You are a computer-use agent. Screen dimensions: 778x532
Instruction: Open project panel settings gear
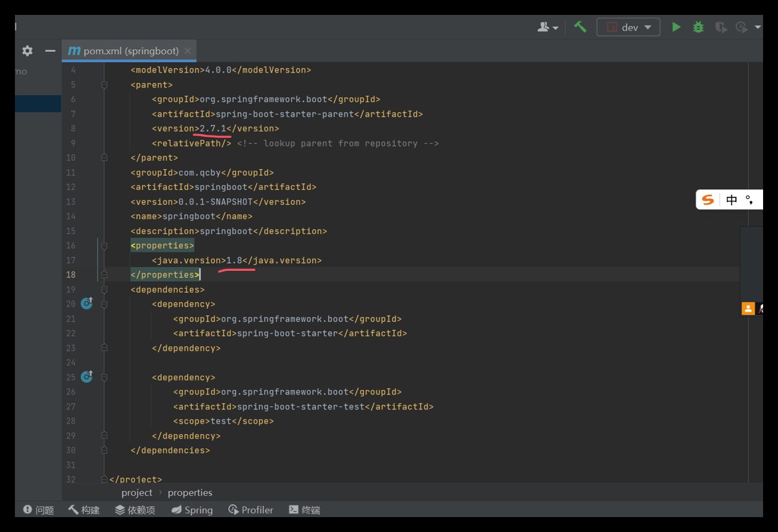(x=27, y=51)
